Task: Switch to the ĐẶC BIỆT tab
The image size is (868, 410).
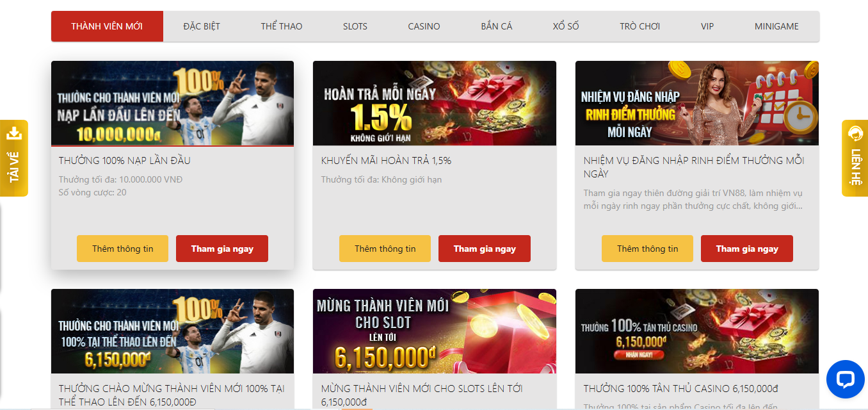Action: coord(202,26)
